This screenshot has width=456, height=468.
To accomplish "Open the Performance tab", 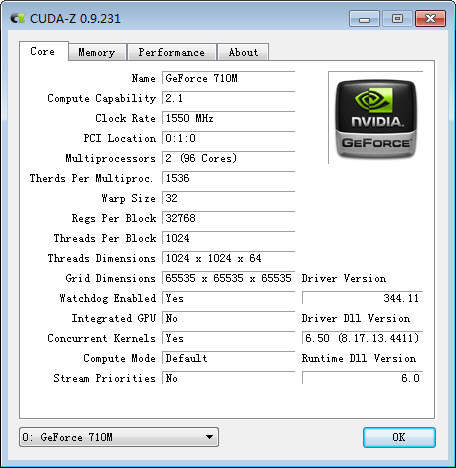I will point(172,52).
